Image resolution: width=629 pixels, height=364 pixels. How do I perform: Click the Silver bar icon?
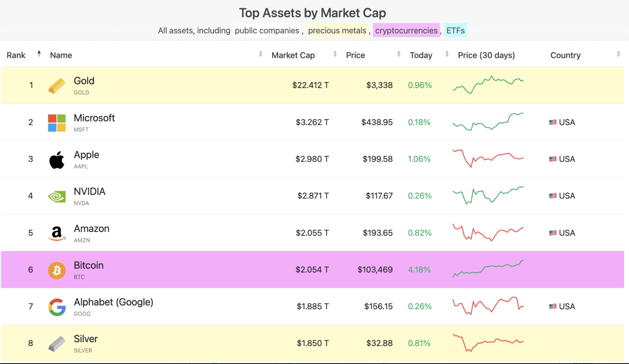[x=57, y=344]
